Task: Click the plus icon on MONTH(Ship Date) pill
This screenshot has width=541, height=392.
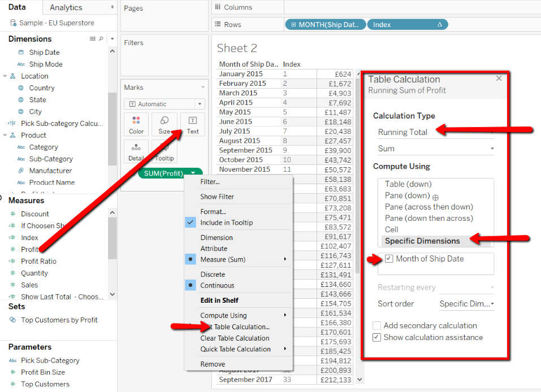Action: 293,24
